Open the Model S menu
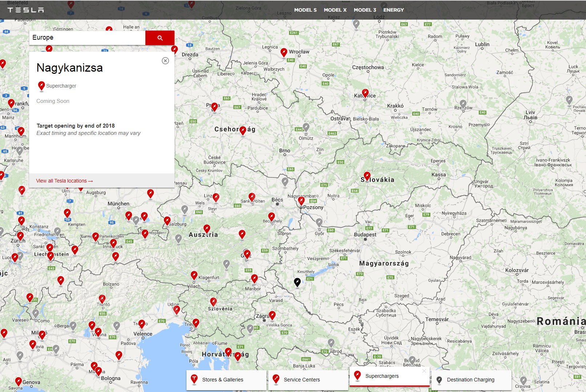586x392 pixels. 305,10
